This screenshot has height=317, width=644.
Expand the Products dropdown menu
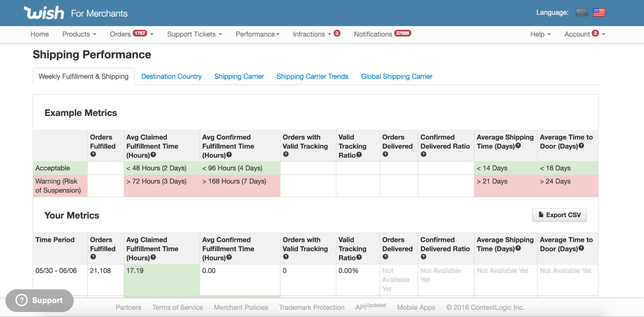click(x=79, y=34)
